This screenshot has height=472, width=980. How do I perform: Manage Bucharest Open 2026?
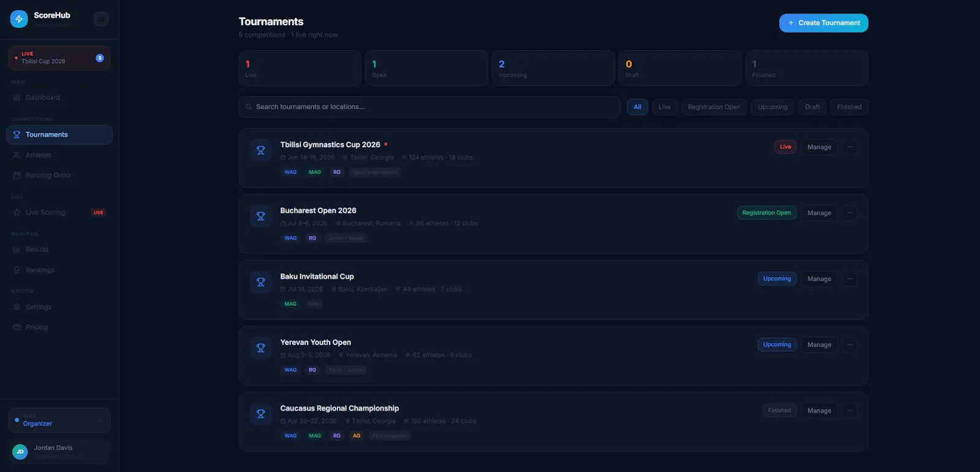pos(819,213)
